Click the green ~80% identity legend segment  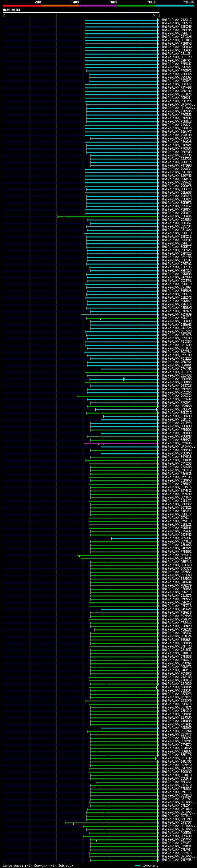click(x=137, y=6)
